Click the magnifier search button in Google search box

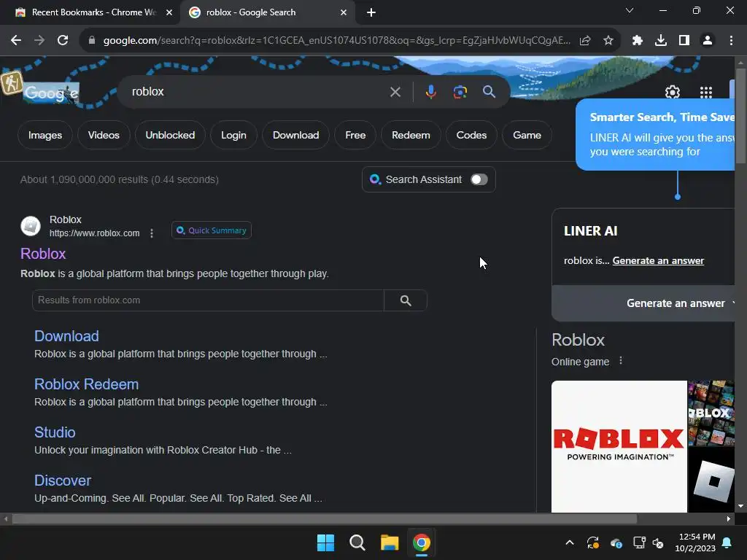click(x=489, y=91)
